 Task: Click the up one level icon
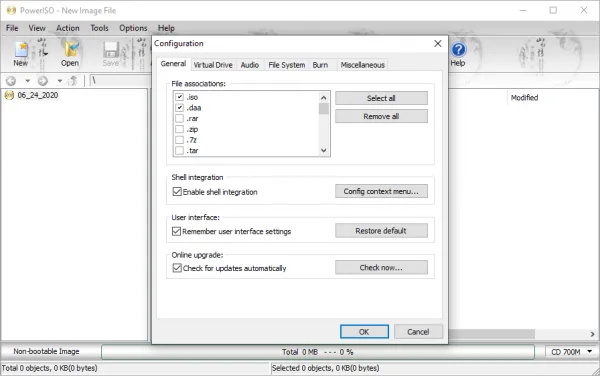click(x=73, y=81)
